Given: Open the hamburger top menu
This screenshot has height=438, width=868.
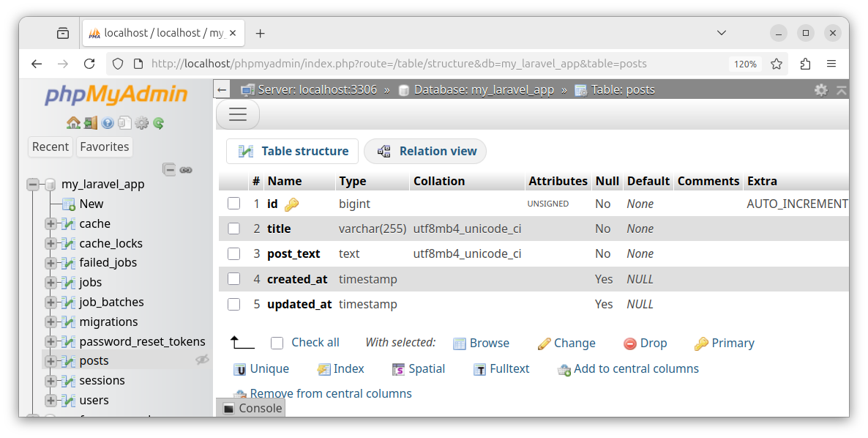Looking at the screenshot, I should [x=237, y=114].
